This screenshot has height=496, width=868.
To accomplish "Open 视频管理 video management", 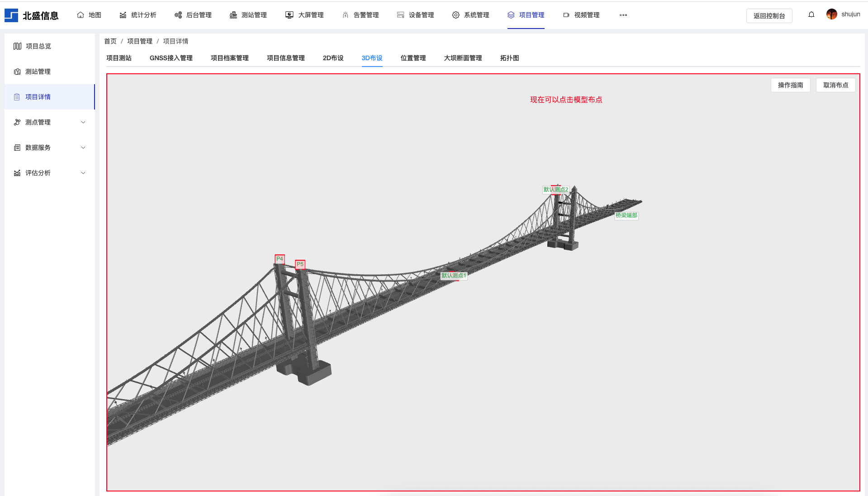I will pyautogui.click(x=581, y=15).
